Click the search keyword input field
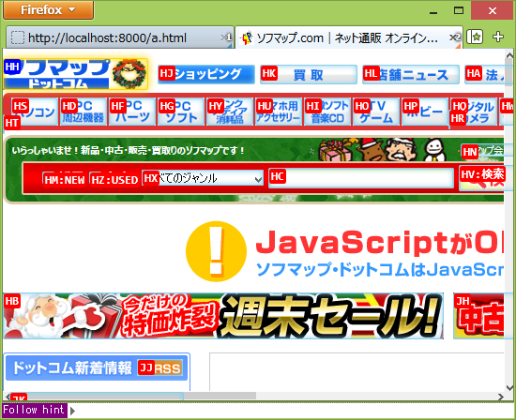Viewport: 516px width, 420px height. point(361,178)
